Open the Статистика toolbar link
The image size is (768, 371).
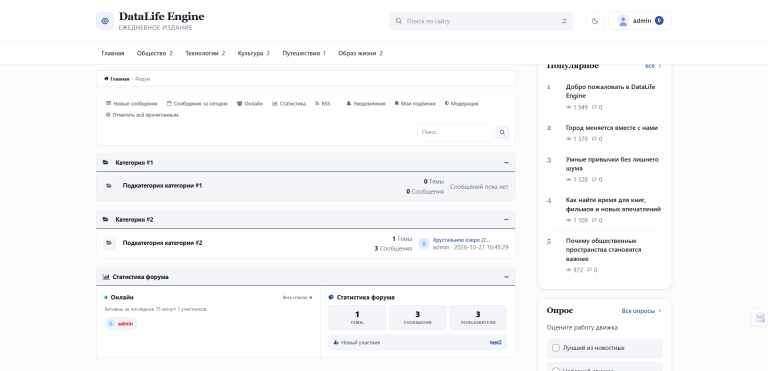click(289, 104)
